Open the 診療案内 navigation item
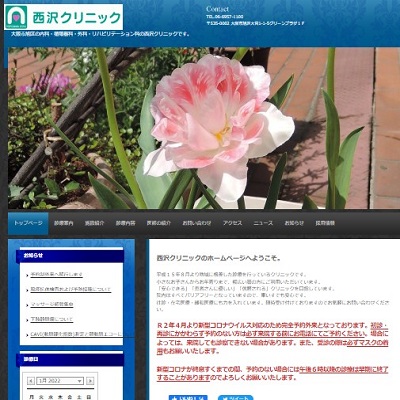The height and width of the screenshot is (400, 400). point(63,223)
